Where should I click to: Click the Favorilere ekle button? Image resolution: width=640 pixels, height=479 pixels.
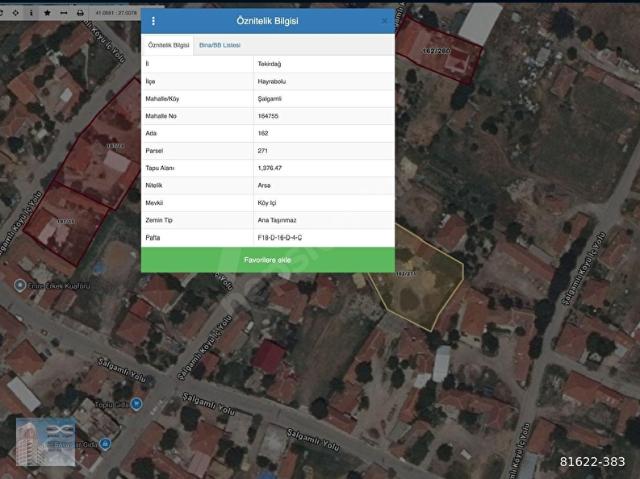[268, 260]
